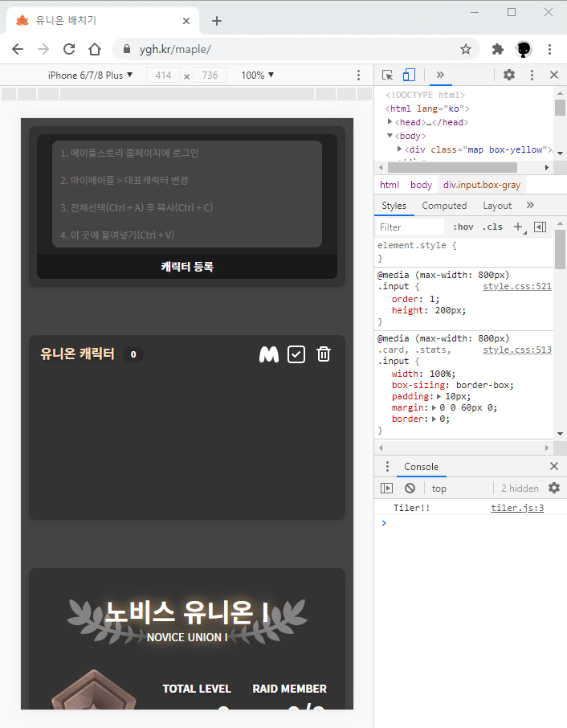Close the 유니온 배치기 tab

click(x=186, y=21)
